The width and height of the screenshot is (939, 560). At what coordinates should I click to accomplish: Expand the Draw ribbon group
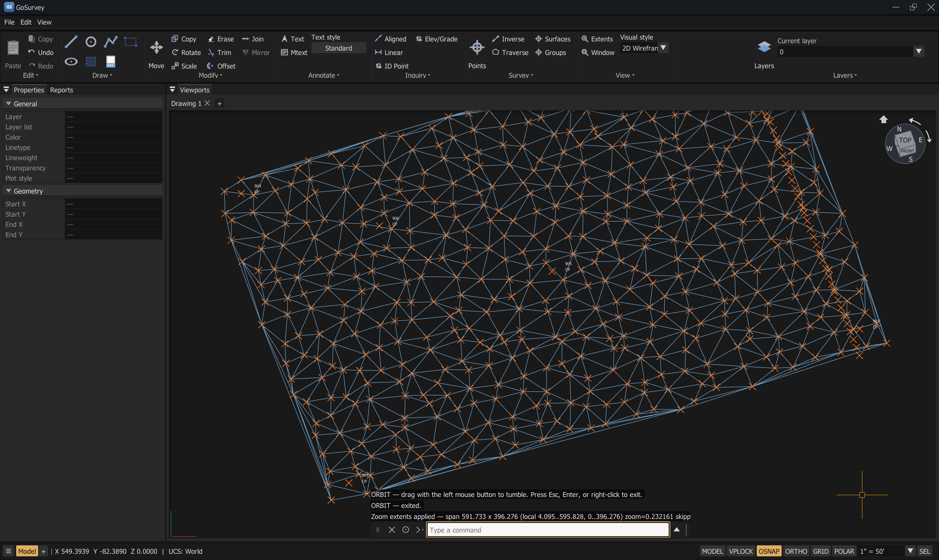tap(102, 75)
